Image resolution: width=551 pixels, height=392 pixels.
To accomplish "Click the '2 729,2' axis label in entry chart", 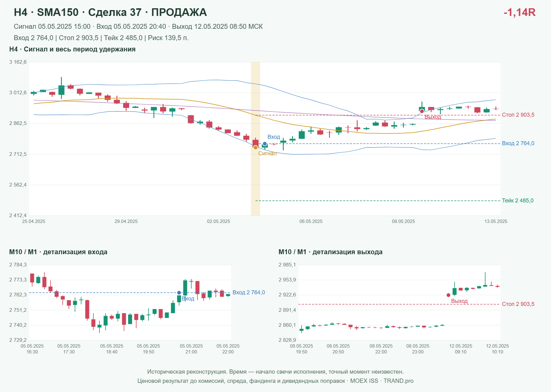I will 18,340.
